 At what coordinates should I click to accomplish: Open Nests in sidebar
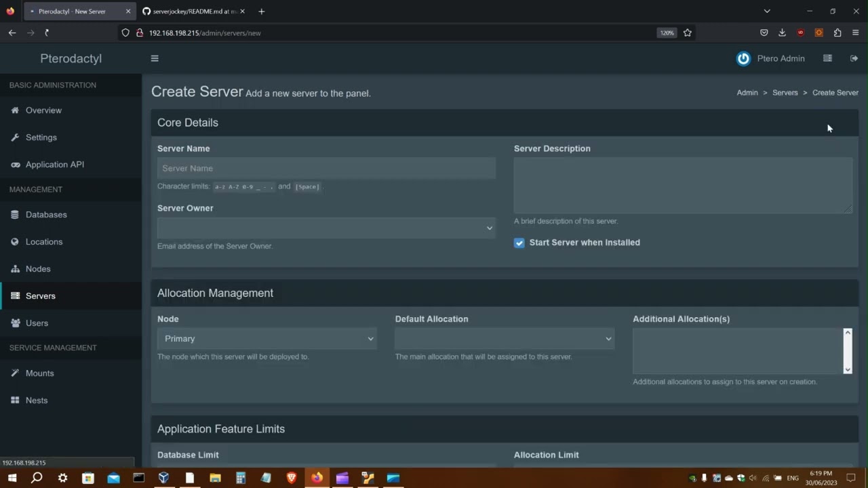37,401
